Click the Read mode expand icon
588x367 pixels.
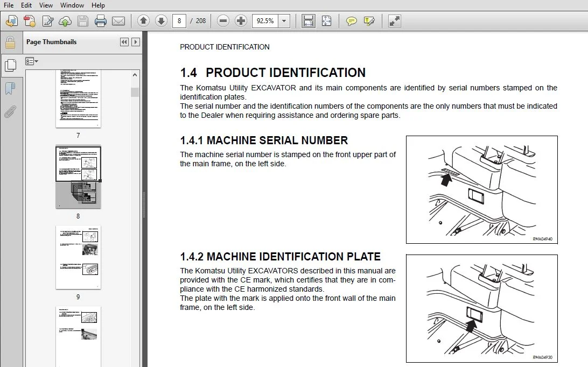[x=395, y=21]
